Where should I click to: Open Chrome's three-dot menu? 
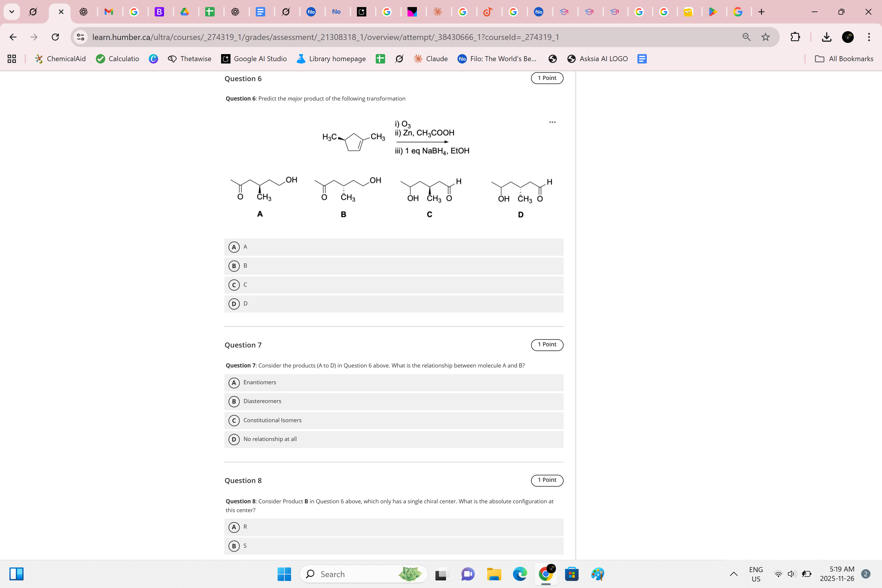point(869,37)
